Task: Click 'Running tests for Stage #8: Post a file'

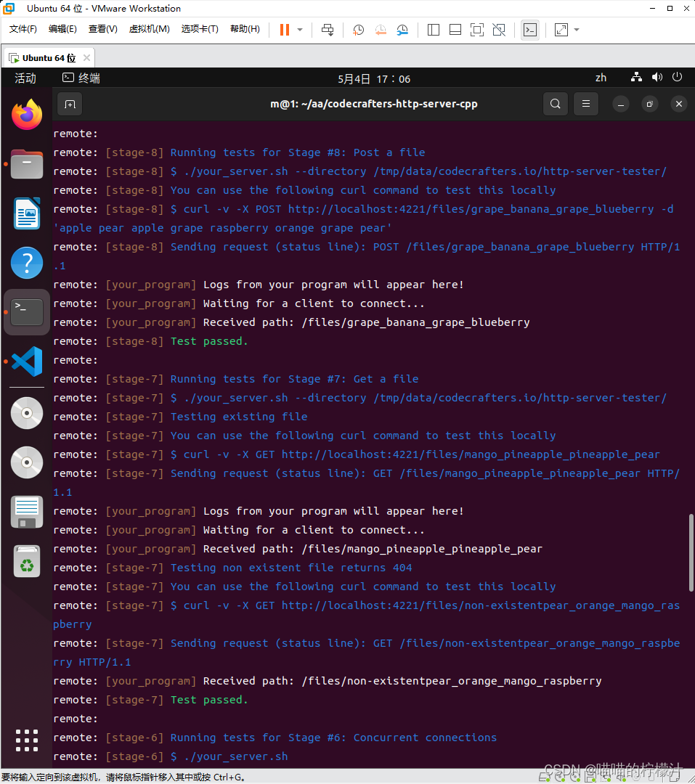Action: coord(298,152)
